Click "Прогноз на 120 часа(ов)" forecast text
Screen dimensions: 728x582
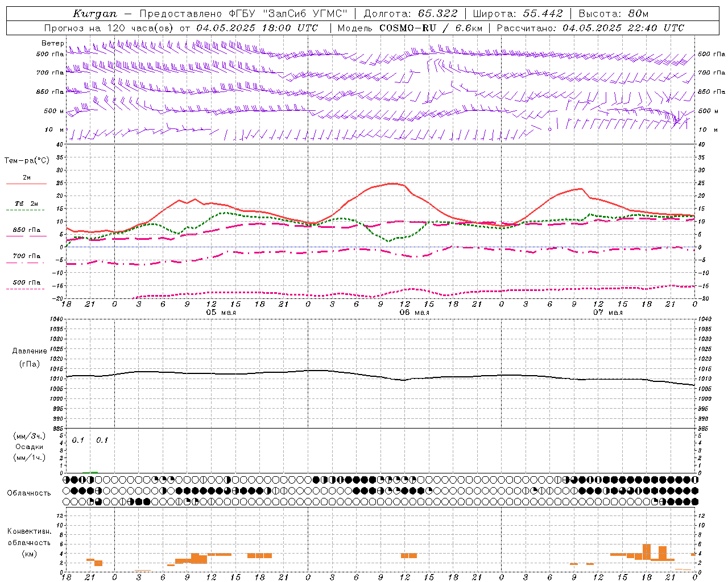click(110, 28)
